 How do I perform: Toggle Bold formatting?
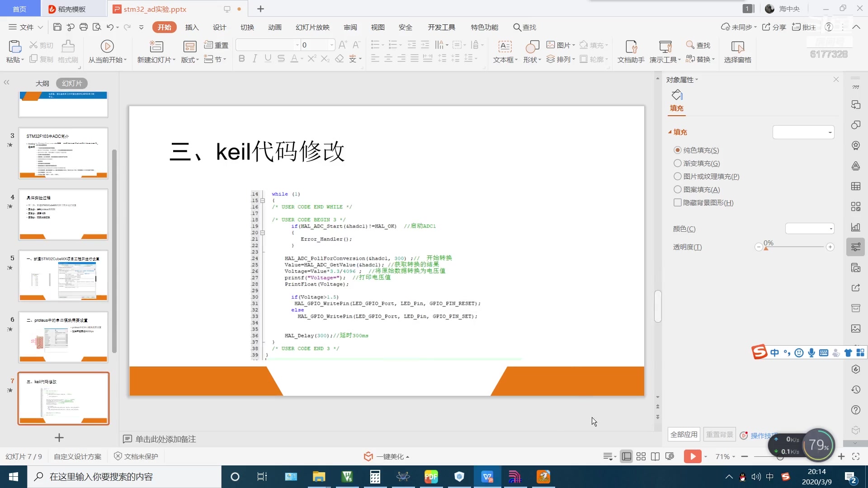point(241,59)
